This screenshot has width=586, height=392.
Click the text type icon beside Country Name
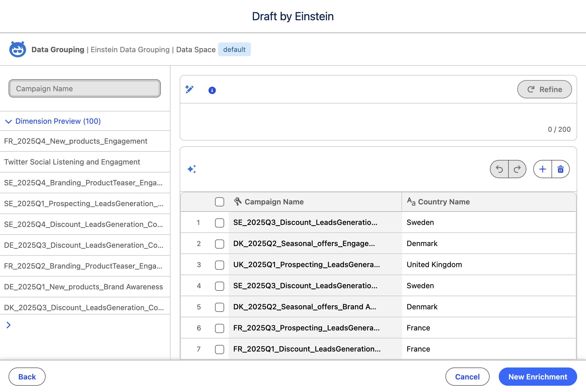411,202
